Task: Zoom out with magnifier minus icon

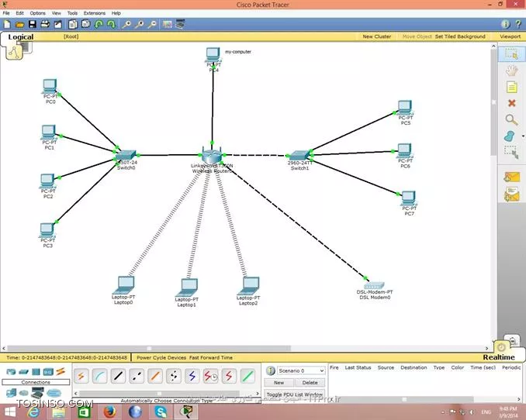Action: pos(152,25)
